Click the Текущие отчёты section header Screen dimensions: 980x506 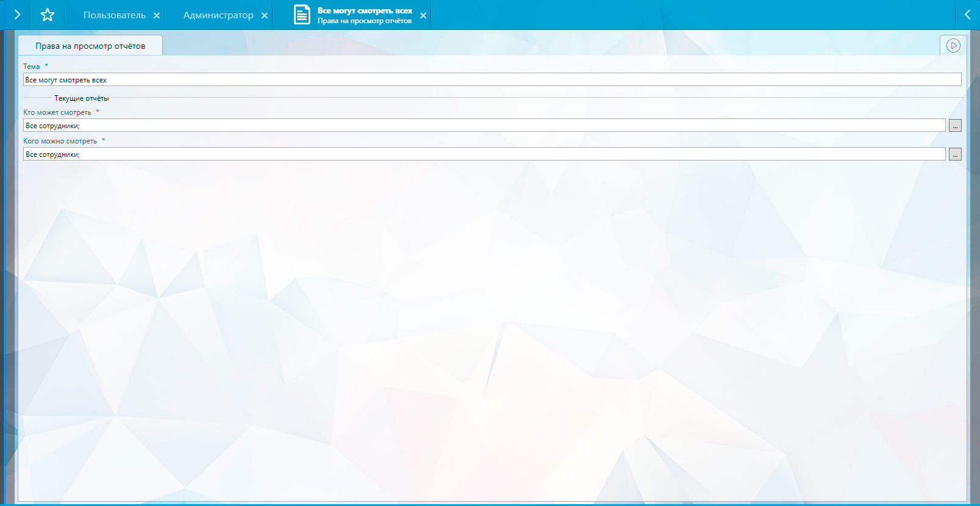81,98
